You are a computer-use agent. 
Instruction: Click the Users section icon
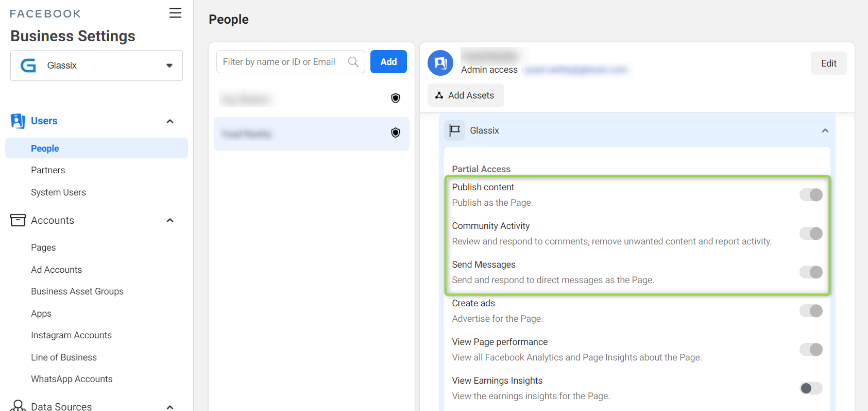18,121
